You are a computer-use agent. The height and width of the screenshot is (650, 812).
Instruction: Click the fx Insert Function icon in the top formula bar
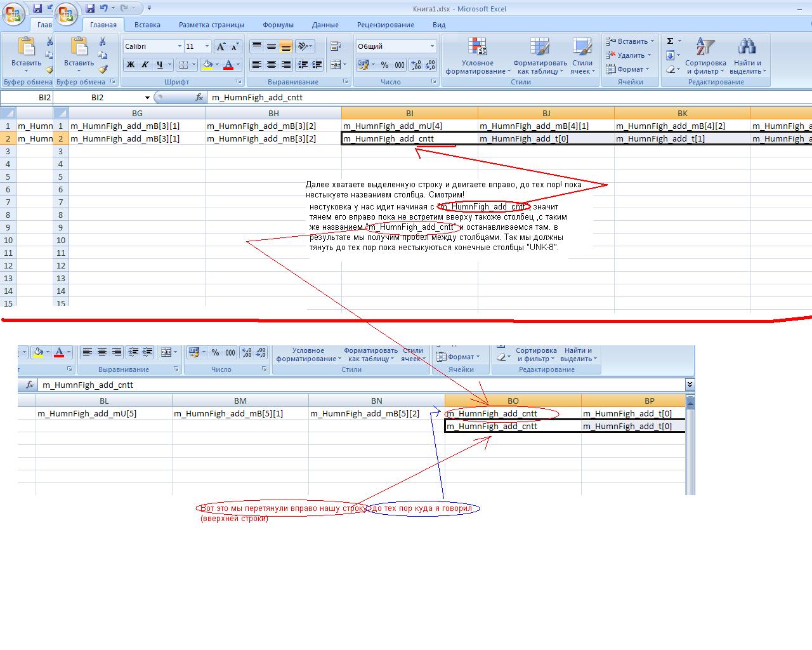click(x=199, y=97)
